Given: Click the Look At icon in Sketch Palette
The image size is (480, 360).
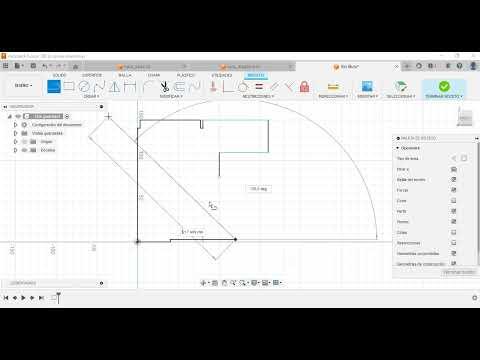Looking at the screenshot, I should pos(453,169).
